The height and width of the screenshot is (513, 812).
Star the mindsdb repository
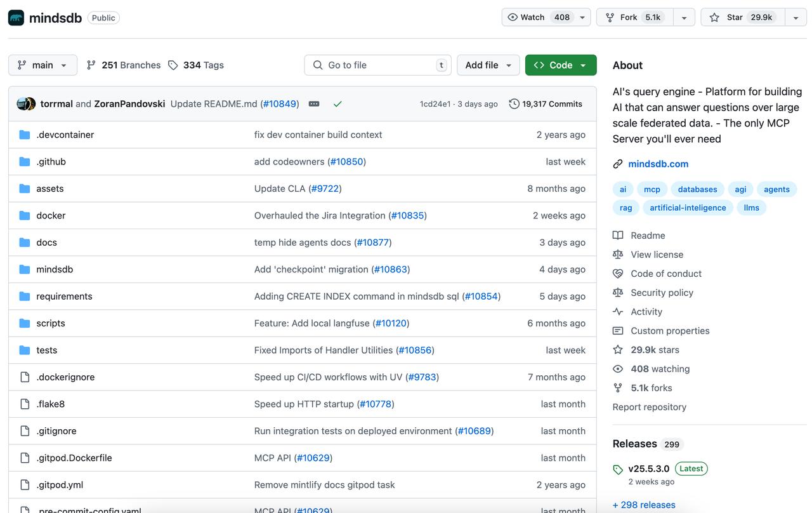pyautogui.click(x=743, y=17)
